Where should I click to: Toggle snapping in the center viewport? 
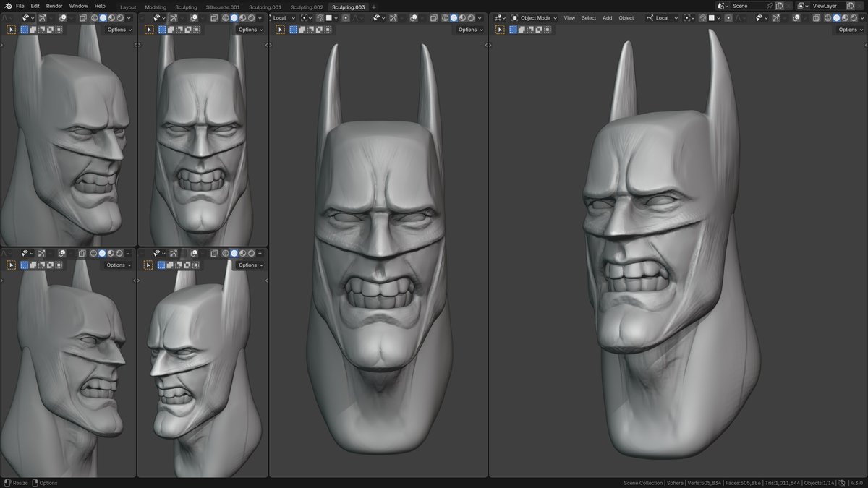pyautogui.click(x=320, y=18)
